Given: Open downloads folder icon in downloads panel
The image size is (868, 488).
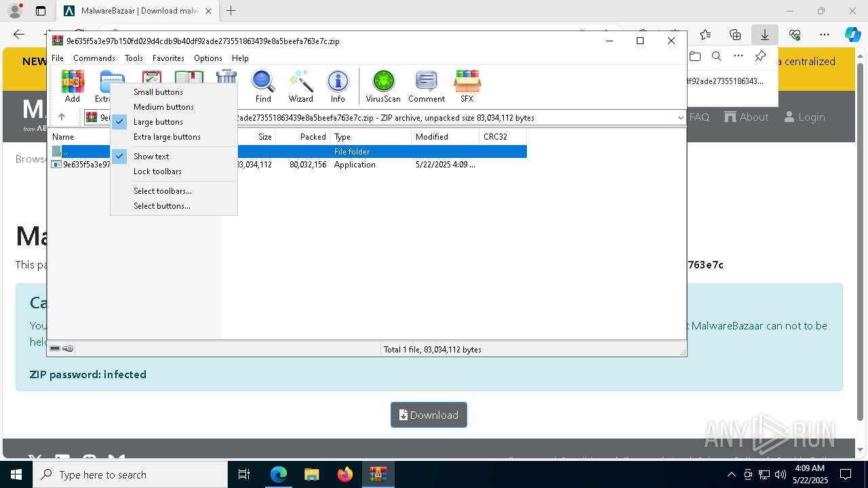Looking at the screenshot, I should [695, 56].
